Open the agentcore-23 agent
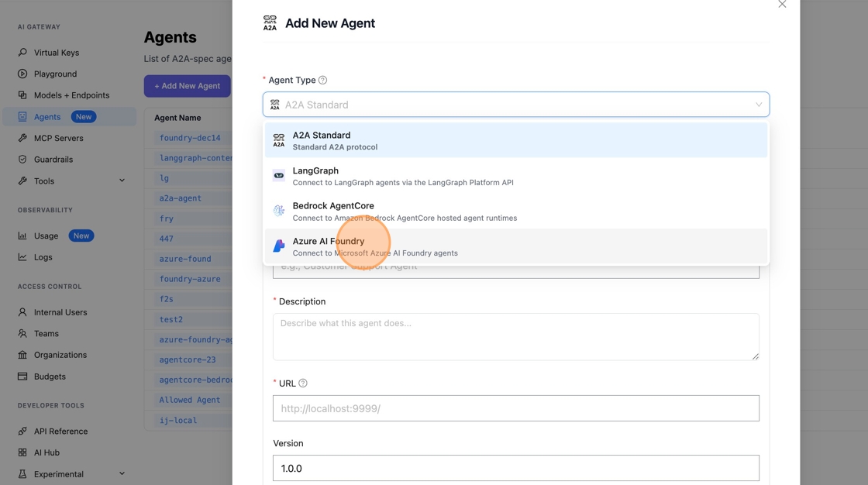 coord(188,359)
